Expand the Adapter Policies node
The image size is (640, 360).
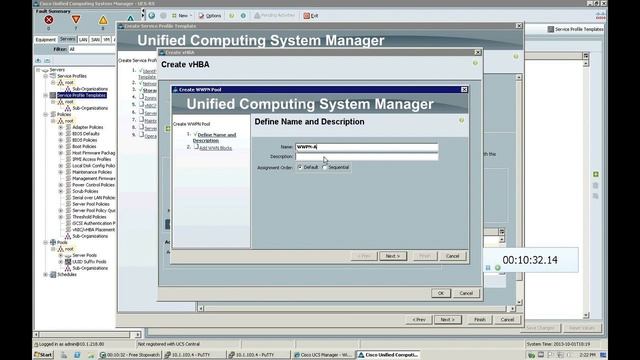61,127
